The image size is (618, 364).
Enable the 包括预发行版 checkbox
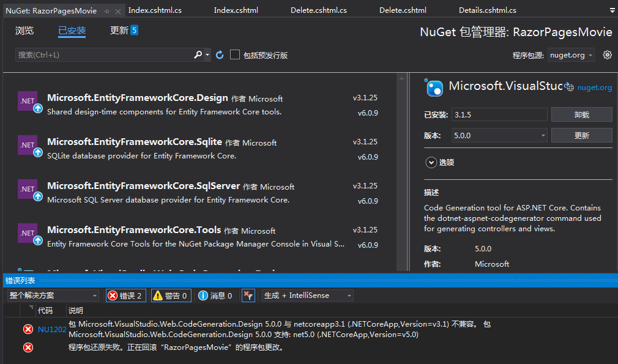point(235,55)
